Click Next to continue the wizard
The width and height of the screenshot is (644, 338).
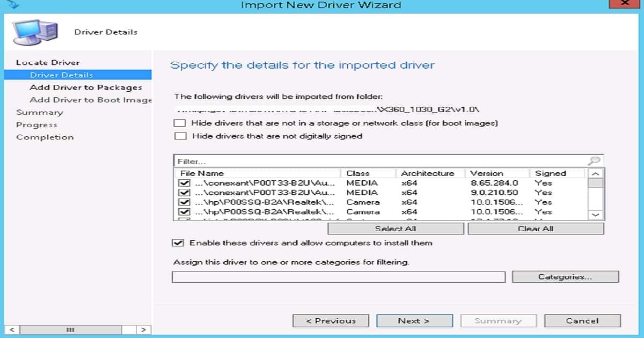[x=414, y=320]
